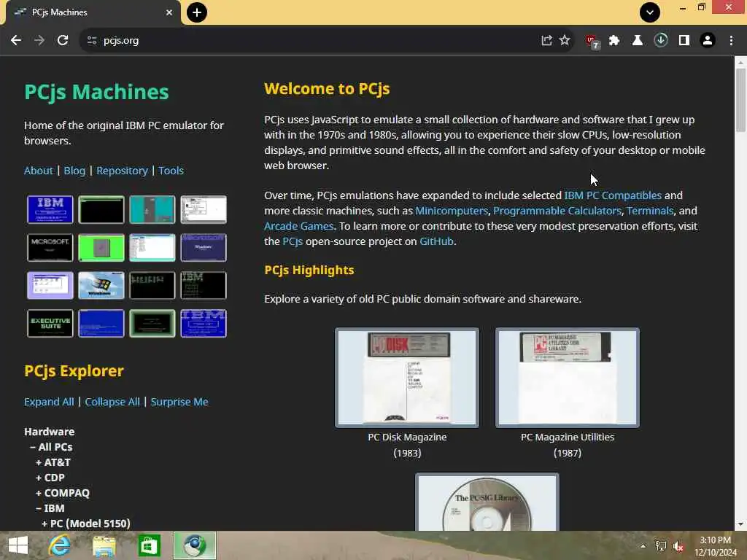The width and height of the screenshot is (747, 560).
Task: Click Collapse All in PCjs Explorer
Action: pyautogui.click(x=112, y=402)
